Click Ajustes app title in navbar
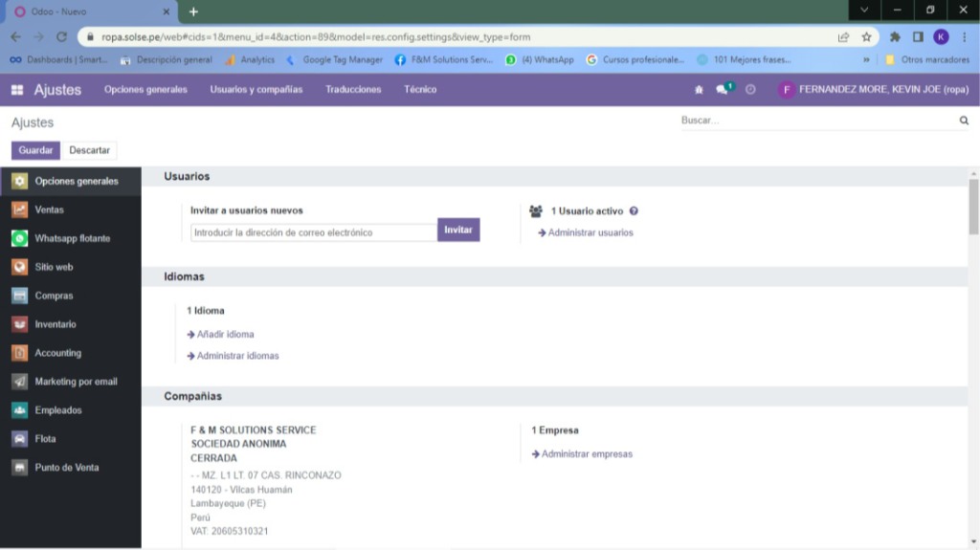The width and height of the screenshot is (980, 550). (57, 90)
